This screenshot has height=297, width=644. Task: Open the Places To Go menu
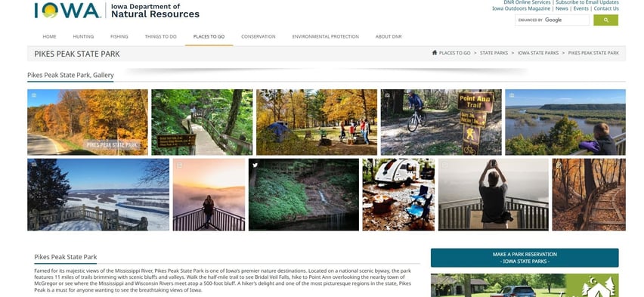tap(209, 36)
